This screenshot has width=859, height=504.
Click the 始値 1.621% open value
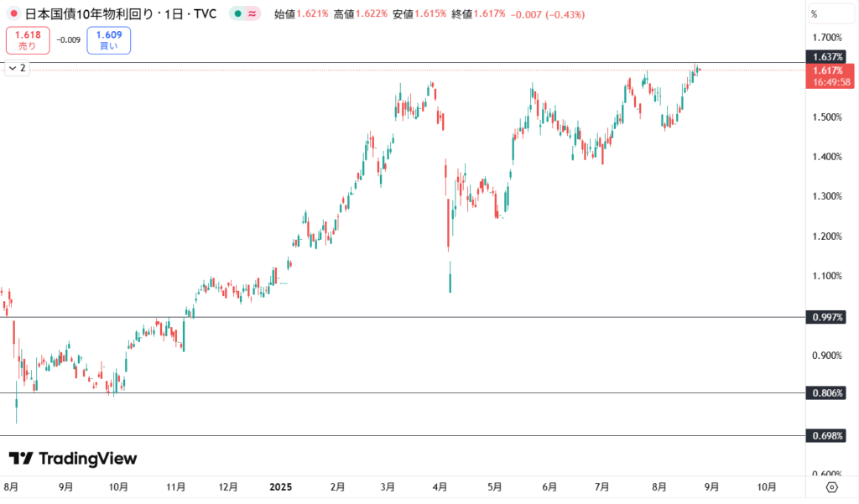click(x=301, y=14)
